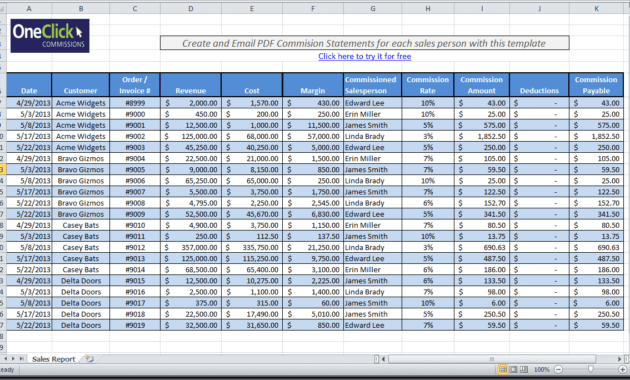Screen dimensions: 630x380
Task: Select revenue cell 32,500.00
Action: click(x=190, y=325)
